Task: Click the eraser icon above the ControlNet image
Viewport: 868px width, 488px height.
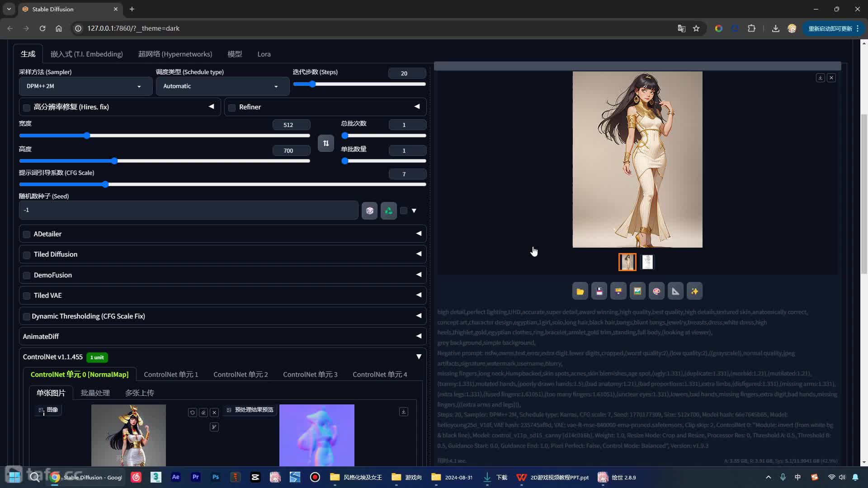Action: pyautogui.click(x=203, y=413)
